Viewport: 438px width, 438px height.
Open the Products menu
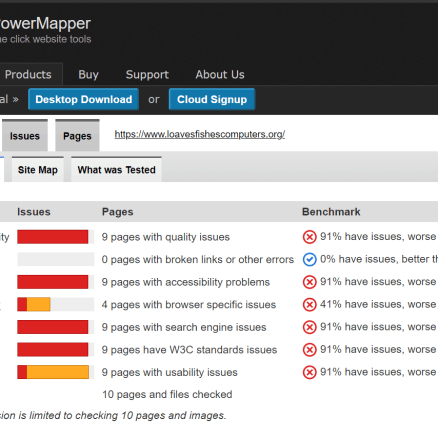(28, 74)
